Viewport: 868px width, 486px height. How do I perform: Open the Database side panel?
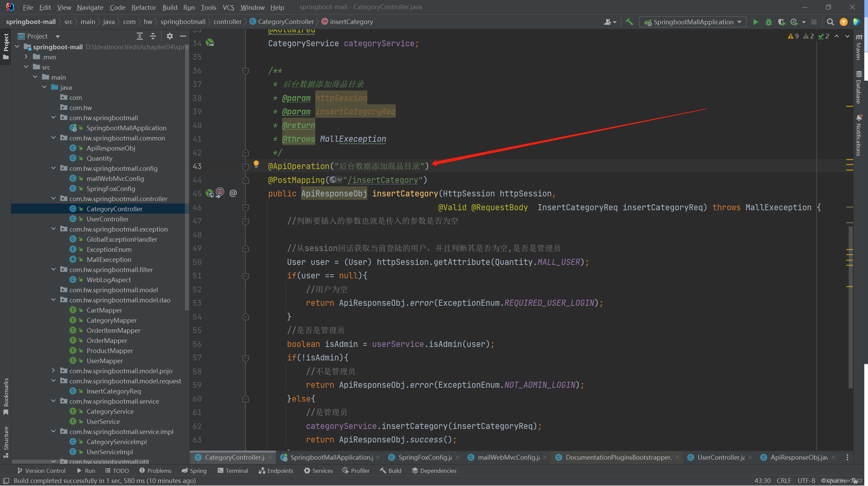click(x=859, y=87)
